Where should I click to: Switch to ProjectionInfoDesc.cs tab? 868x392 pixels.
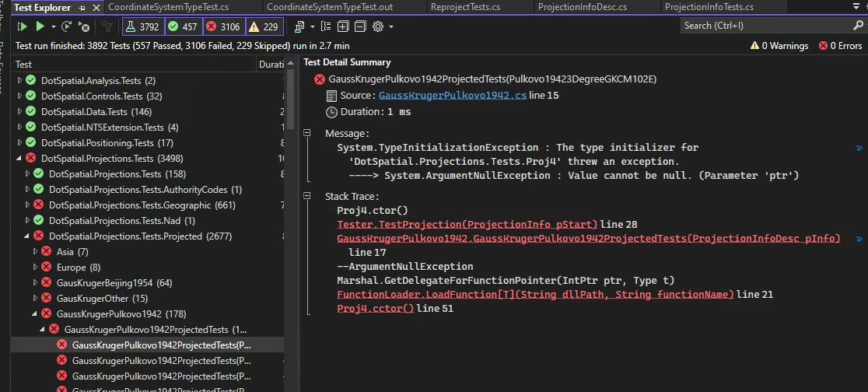pyautogui.click(x=582, y=7)
